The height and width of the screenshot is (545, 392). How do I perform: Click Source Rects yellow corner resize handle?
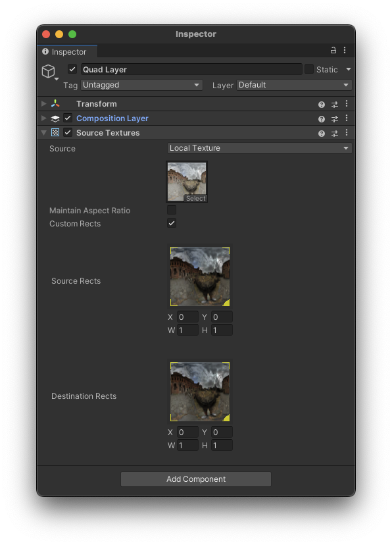(x=226, y=303)
